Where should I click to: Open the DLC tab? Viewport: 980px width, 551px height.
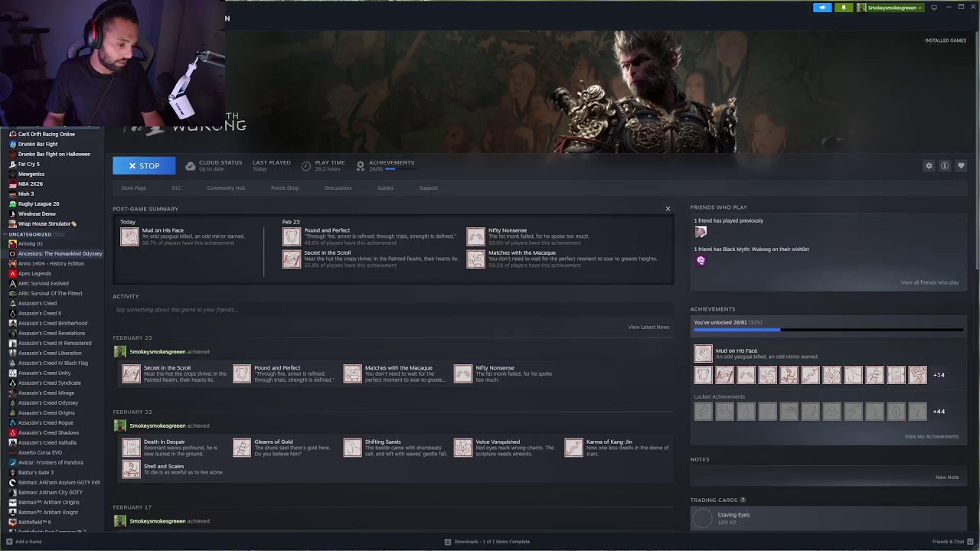tap(177, 188)
